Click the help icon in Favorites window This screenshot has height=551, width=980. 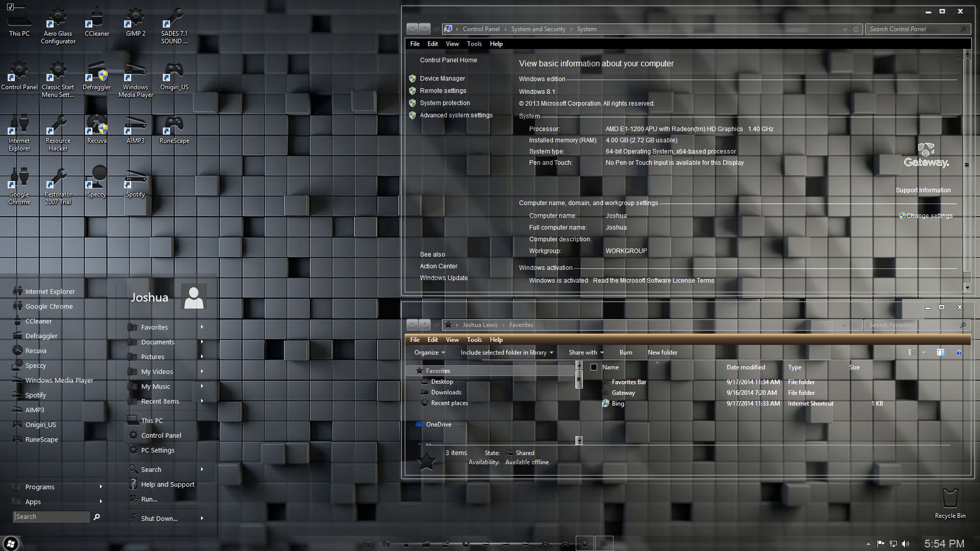959,353
